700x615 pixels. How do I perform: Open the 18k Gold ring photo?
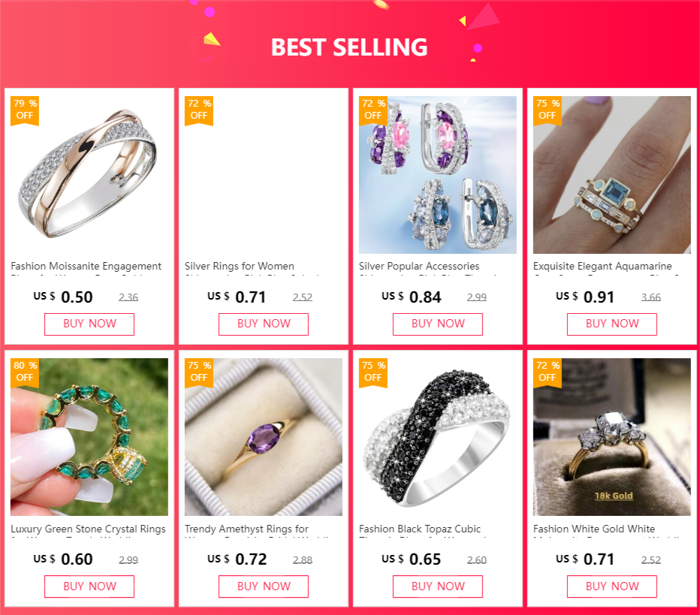611,437
